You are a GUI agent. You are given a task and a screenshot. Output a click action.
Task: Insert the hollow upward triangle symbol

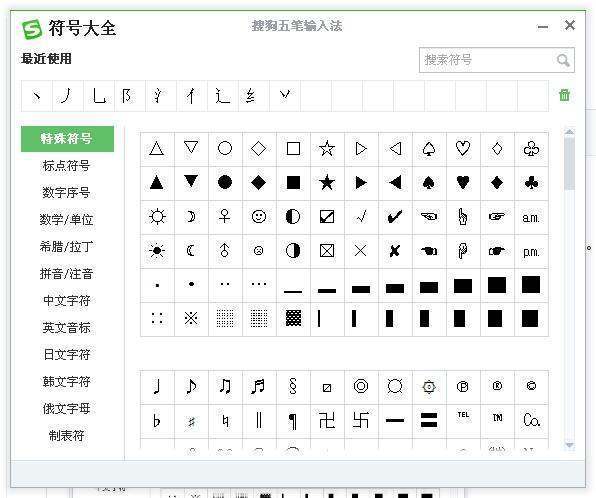[x=157, y=149]
